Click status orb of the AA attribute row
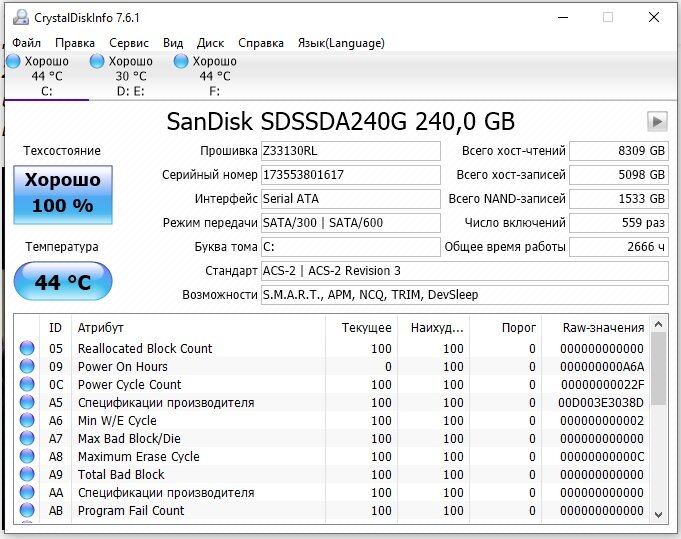The width and height of the screenshot is (681, 539). tap(27, 493)
